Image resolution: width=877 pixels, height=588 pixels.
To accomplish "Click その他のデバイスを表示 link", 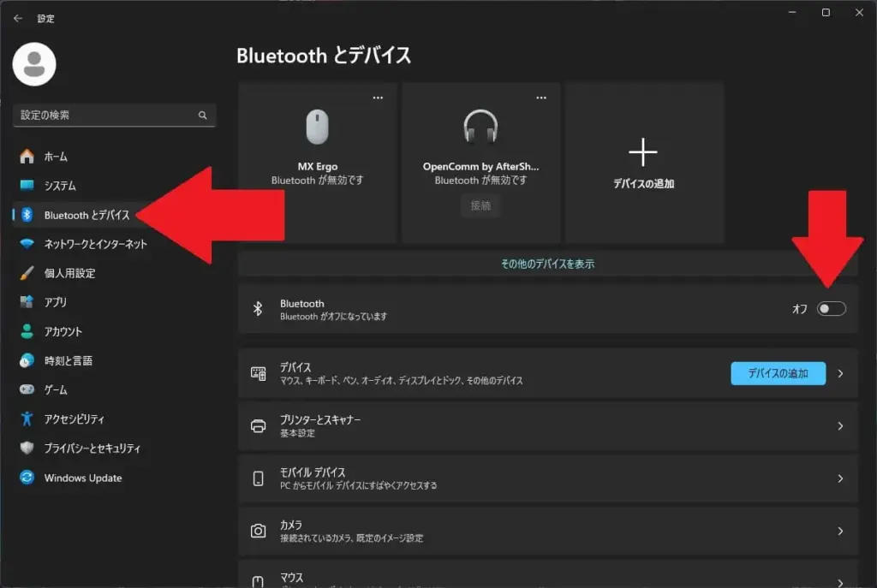I will point(547,264).
